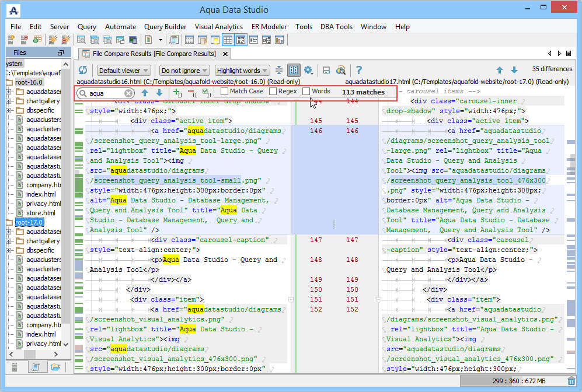This screenshot has height=392, width=582.
Task: Open the Highlight words dropdown
Action: [242, 71]
